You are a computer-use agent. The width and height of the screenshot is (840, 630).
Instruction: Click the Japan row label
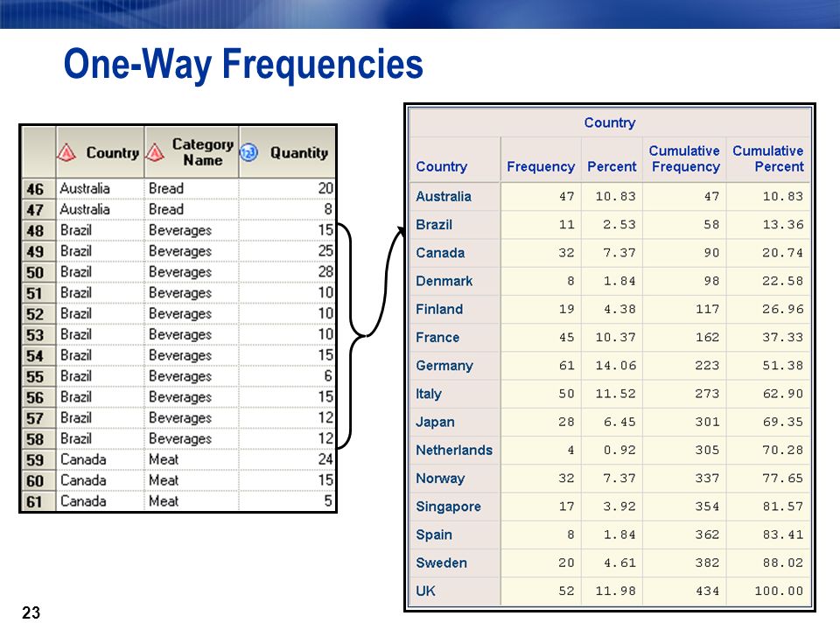pos(435,422)
